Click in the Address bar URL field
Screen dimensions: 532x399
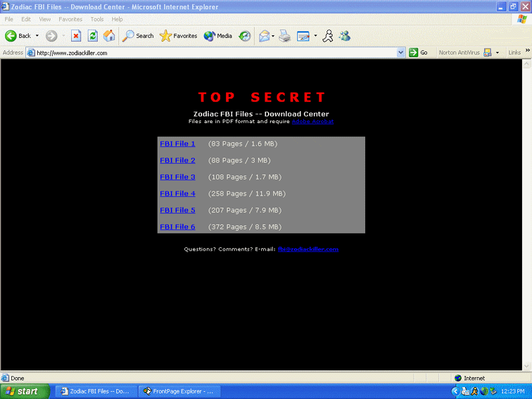click(215, 53)
